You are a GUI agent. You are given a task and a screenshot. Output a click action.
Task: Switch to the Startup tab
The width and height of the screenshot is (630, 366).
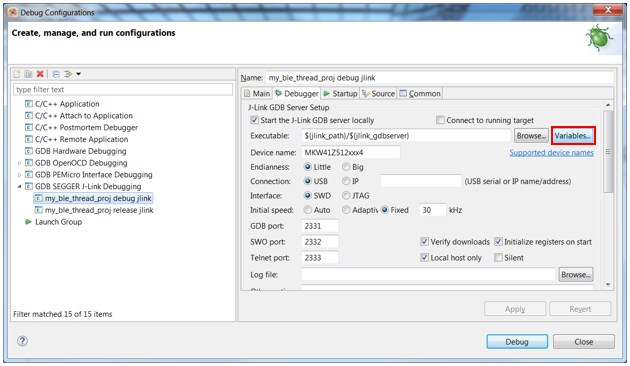(x=340, y=94)
